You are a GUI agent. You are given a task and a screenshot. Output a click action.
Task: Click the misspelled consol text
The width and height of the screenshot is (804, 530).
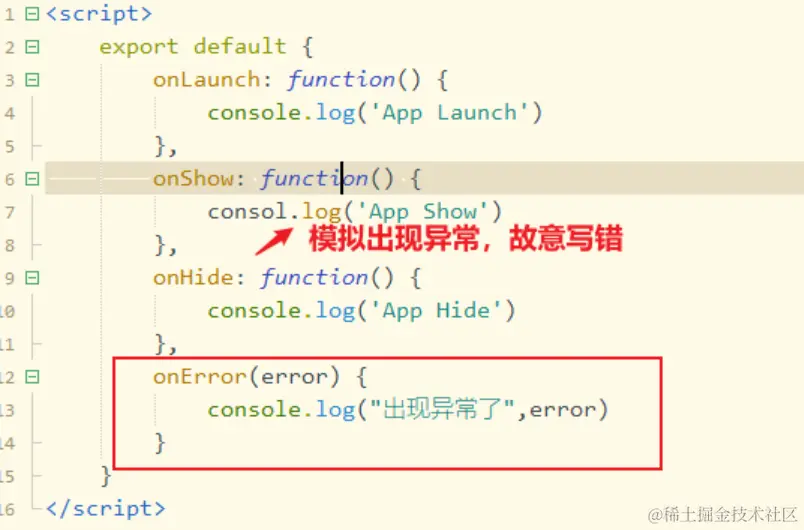247,211
